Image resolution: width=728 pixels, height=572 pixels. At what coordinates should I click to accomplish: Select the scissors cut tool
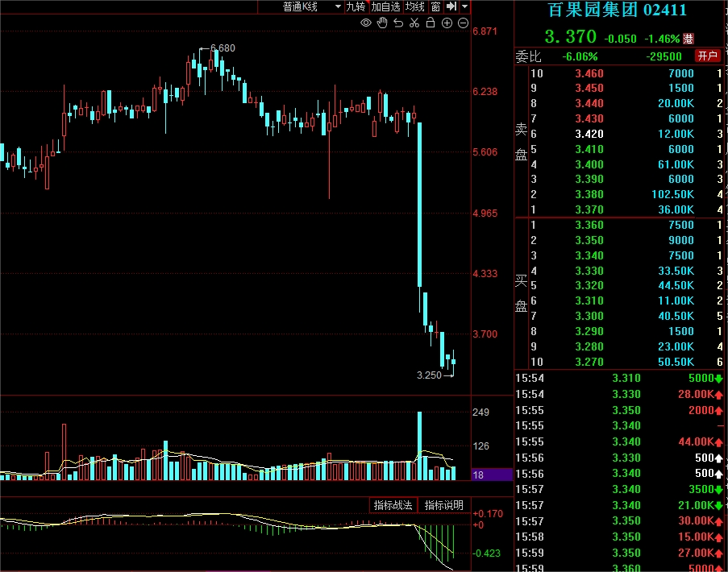[x=414, y=23]
